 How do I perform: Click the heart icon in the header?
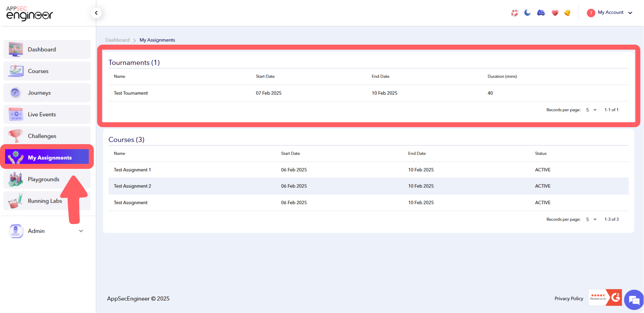point(555,13)
